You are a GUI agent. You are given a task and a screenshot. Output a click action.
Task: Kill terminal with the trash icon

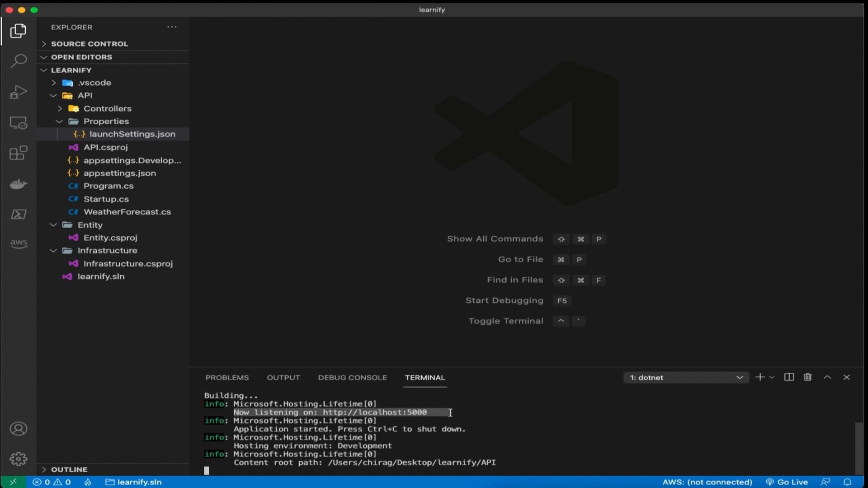point(808,377)
